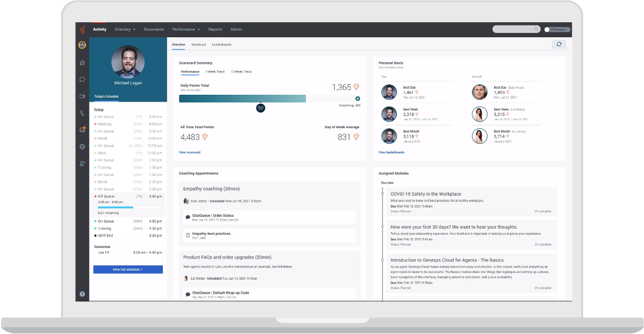The image size is (644, 334).
Task: Open the chat bubble sidebar icon
Action: pyautogui.click(x=82, y=79)
